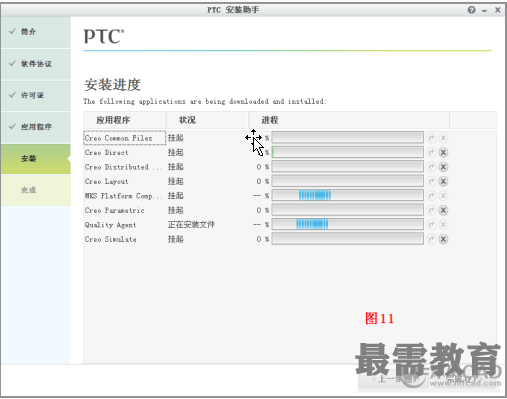Screen dimensions: 507x399
Task: Click progress bar of Creo Common Files
Action: point(347,137)
